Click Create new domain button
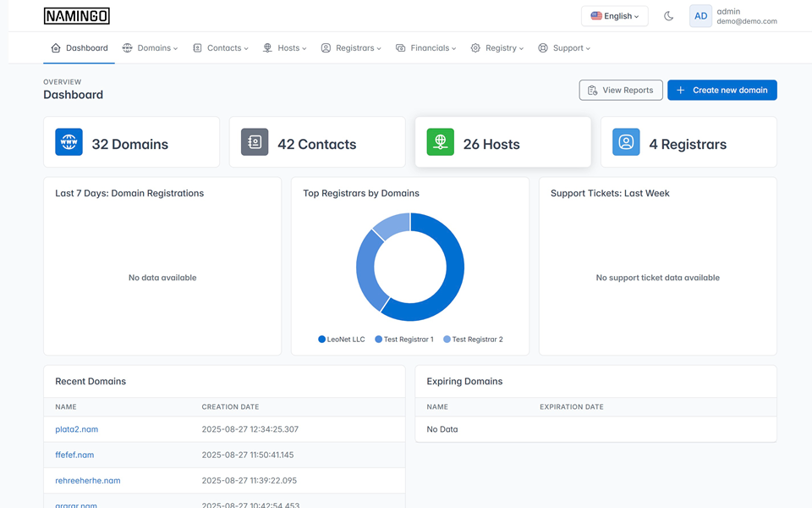 click(721, 91)
